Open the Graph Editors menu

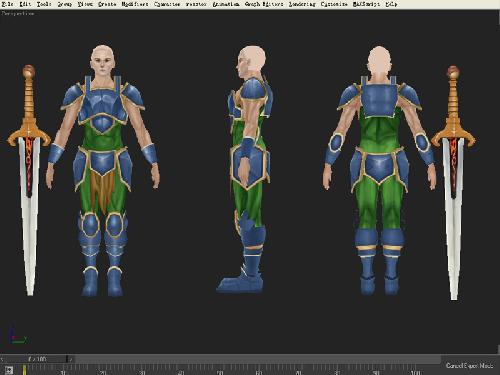(264, 4)
